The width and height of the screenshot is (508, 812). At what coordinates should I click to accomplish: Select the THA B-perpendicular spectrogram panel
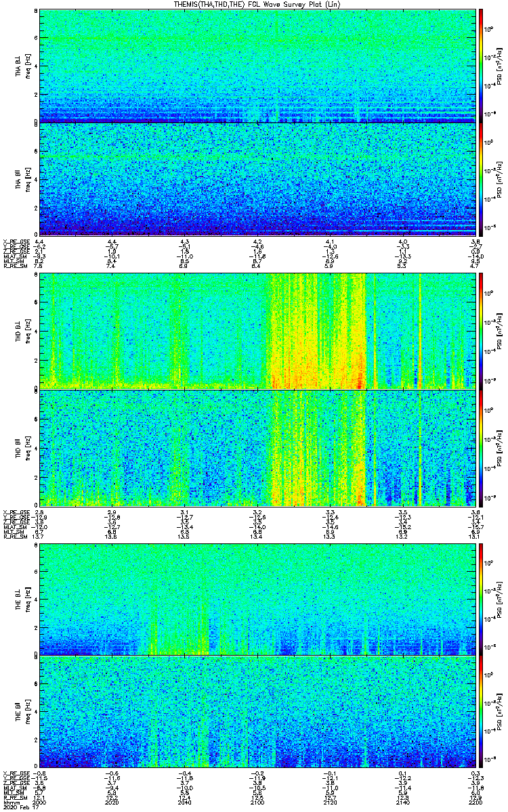[x=257, y=66]
